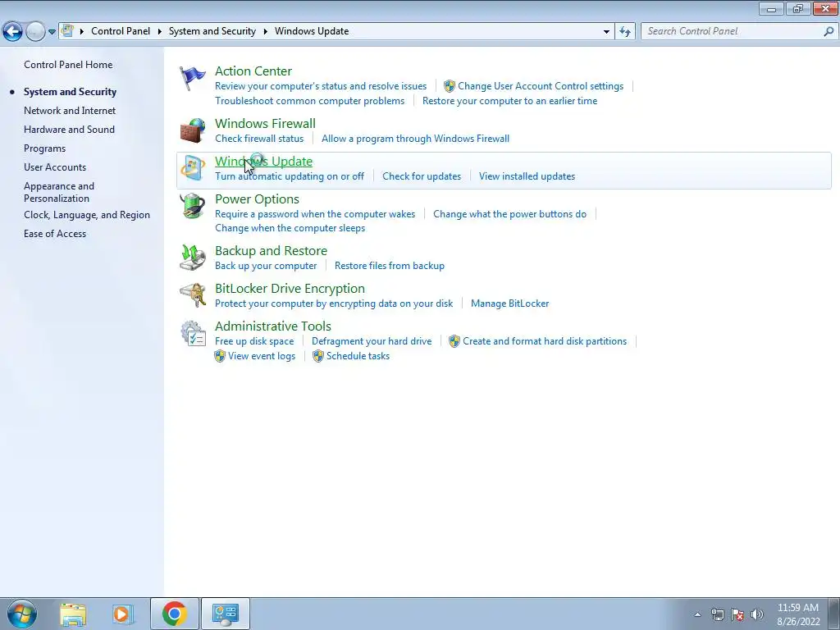Click the Forward navigation arrow button
This screenshot has height=630, width=840.
35,32
